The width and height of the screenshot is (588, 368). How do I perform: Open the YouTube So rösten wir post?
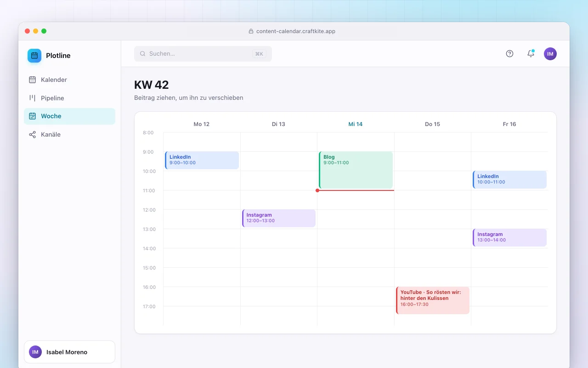pyautogui.click(x=433, y=300)
